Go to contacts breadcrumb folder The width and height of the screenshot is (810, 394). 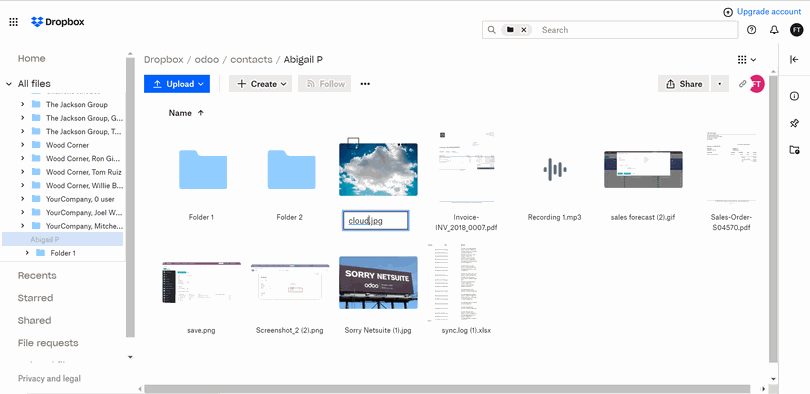tap(251, 59)
